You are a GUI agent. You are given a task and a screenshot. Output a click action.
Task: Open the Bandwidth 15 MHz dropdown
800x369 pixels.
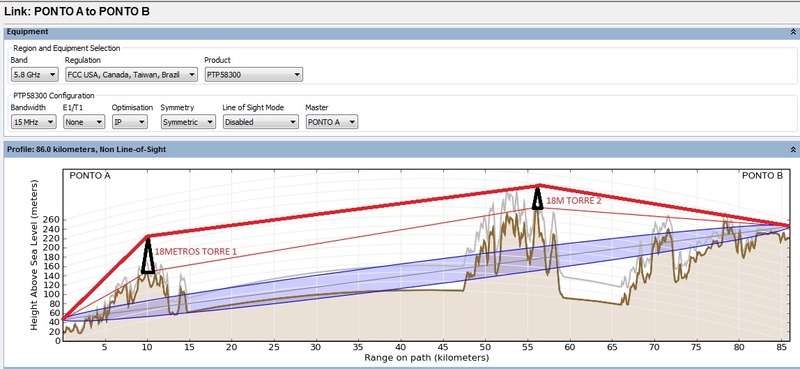tap(33, 122)
